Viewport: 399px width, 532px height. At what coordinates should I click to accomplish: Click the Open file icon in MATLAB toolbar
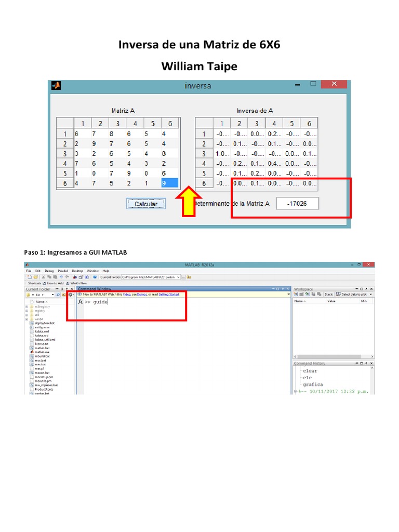click(x=35, y=277)
